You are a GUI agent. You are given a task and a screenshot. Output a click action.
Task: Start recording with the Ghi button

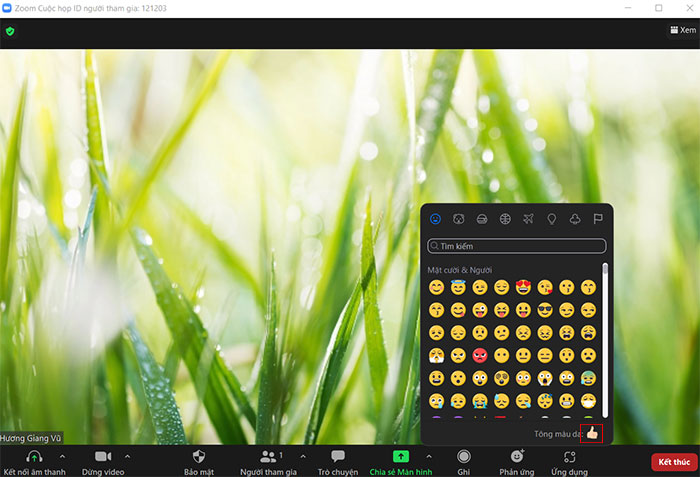[464, 456]
